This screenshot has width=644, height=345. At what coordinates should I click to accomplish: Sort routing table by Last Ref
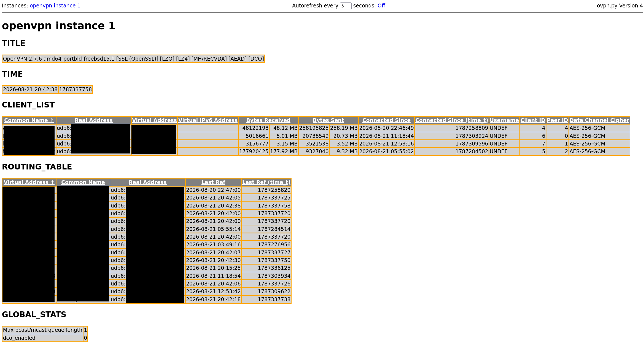pos(213,182)
